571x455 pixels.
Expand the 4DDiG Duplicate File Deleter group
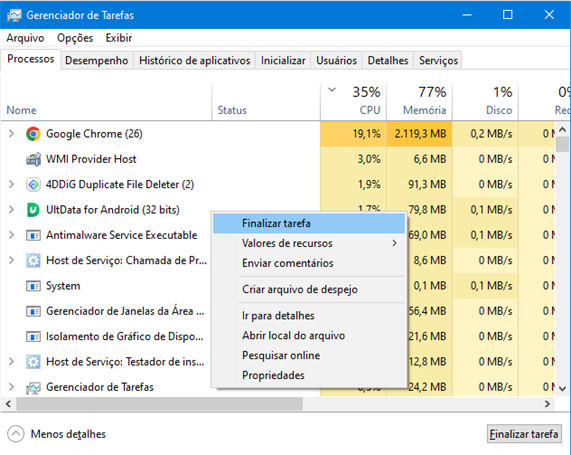[12, 184]
